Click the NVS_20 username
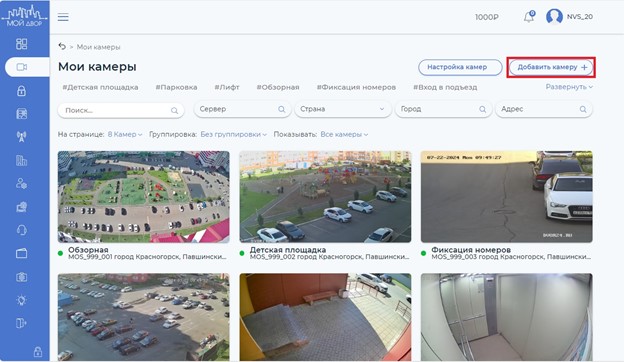The height and width of the screenshot is (362, 624). (580, 17)
